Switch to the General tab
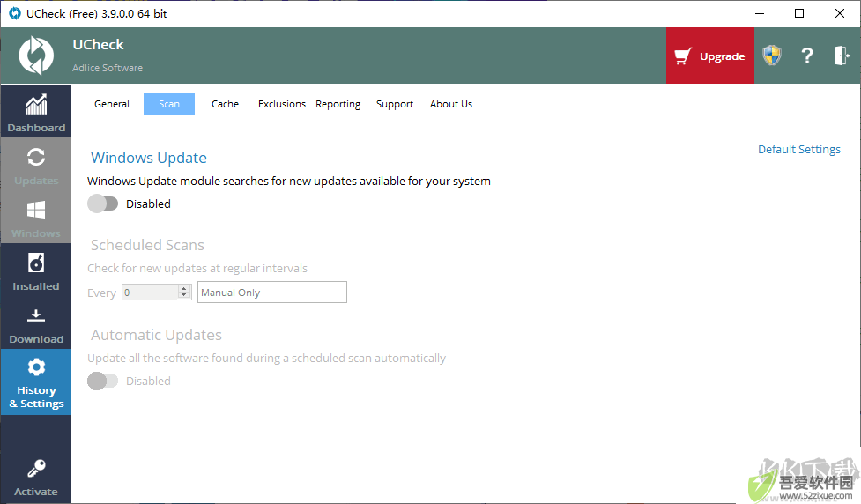Image resolution: width=861 pixels, height=504 pixels. [111, 104]
